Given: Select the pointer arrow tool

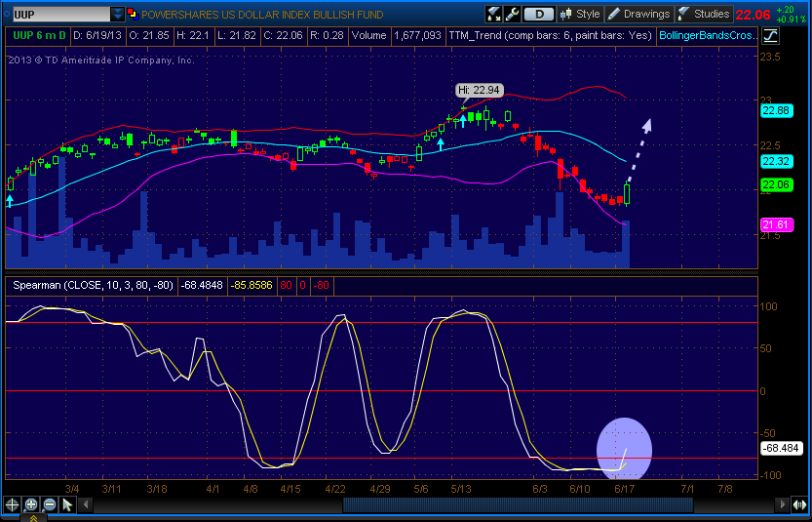Looking at the screenshot, I should click(67, 504).
